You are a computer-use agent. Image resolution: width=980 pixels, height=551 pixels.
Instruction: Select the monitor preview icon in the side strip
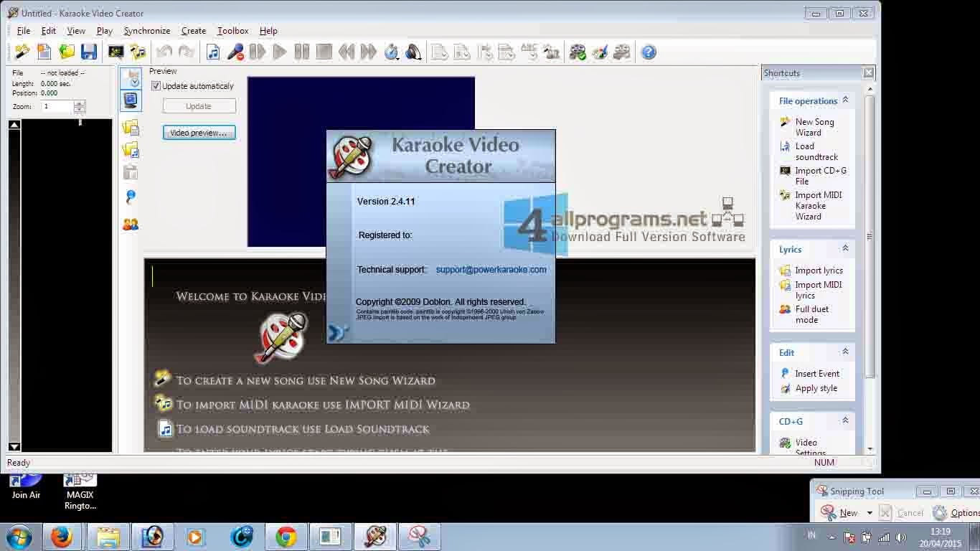(131, 100)
